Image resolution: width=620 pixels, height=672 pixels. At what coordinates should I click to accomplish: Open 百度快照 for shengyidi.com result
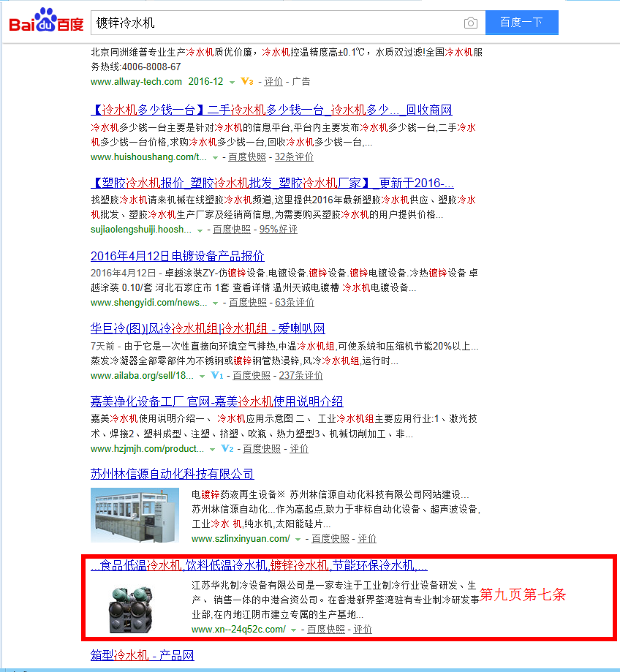[248, 303]
